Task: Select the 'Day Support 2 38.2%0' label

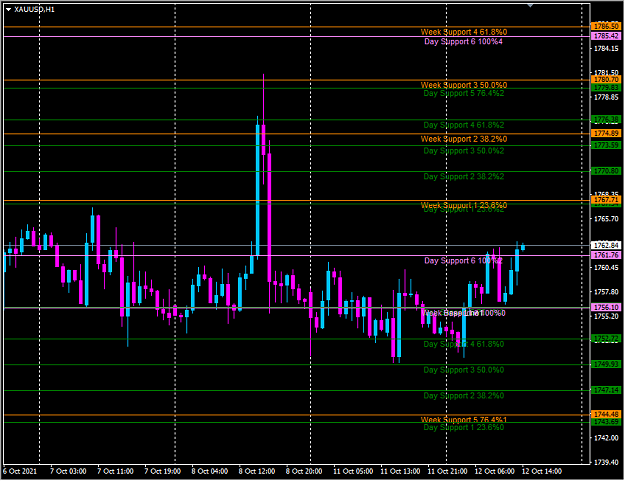Action: (464, 396)
